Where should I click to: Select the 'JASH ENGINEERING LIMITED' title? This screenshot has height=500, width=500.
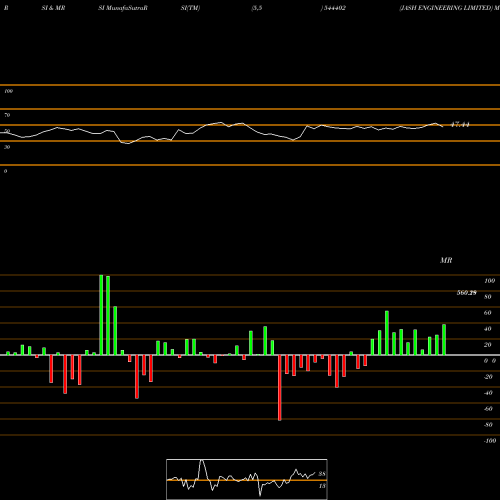pyautogui.click(x=446, y=8)
